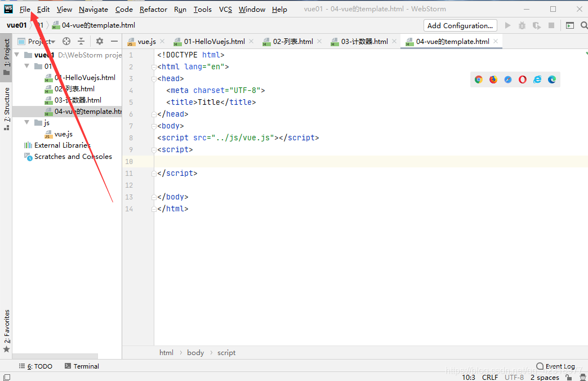Open page in Chrome browser icon

pos(479,79)
